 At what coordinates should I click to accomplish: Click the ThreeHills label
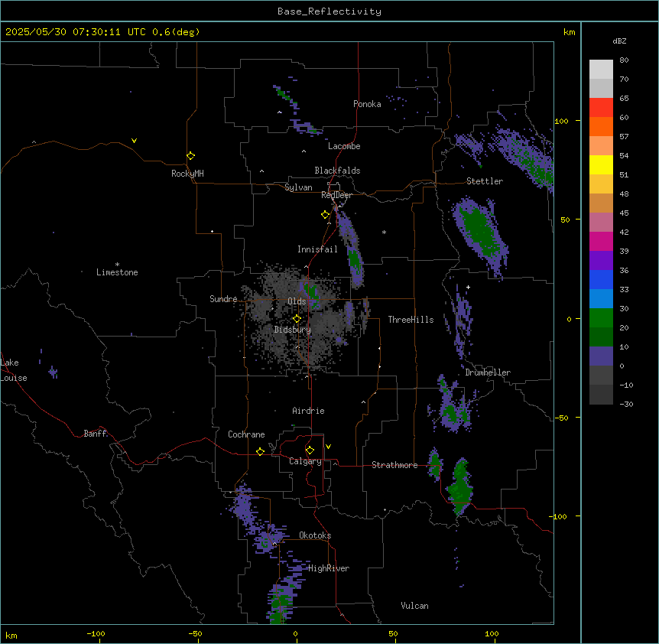coord(411,320)
